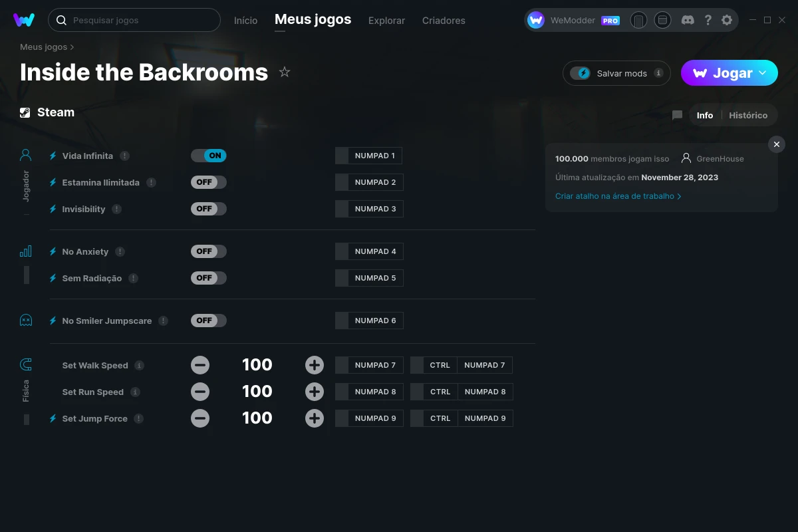Click info icon next to Estamina Ilimitada
This screenshot has height=532, width=798.
click(151, 182)
